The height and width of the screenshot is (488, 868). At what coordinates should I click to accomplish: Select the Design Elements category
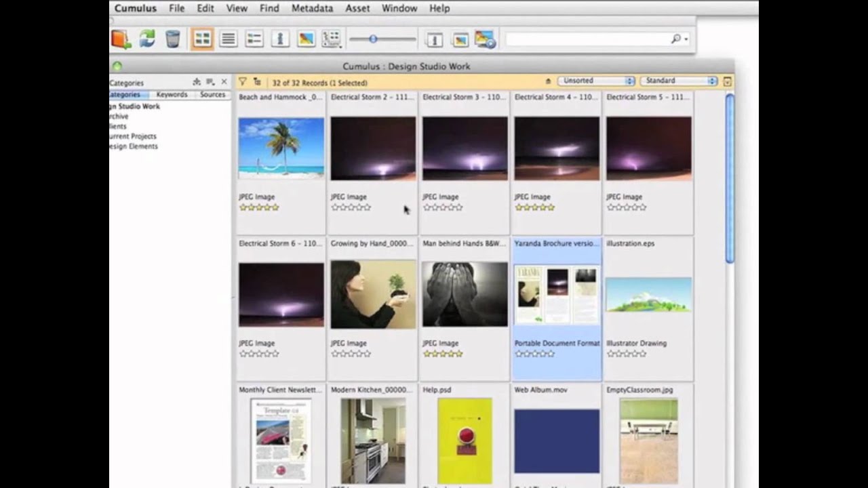pos(134,146)
